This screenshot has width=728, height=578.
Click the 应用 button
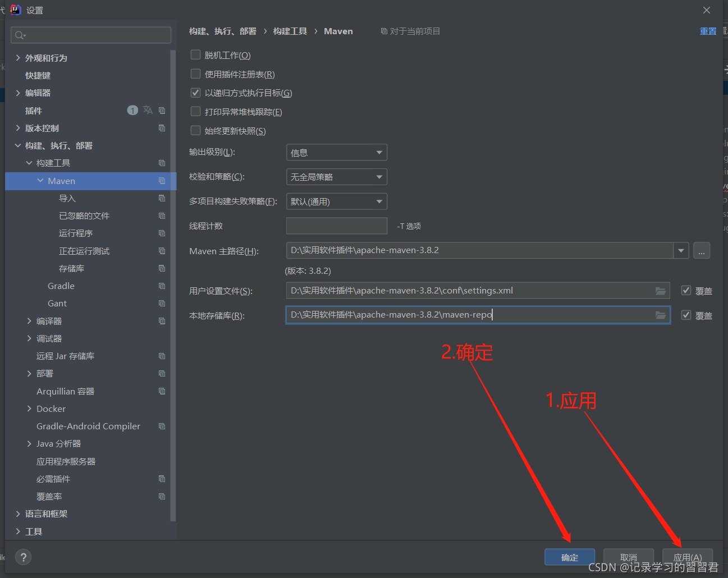click(x=688, y=557)
